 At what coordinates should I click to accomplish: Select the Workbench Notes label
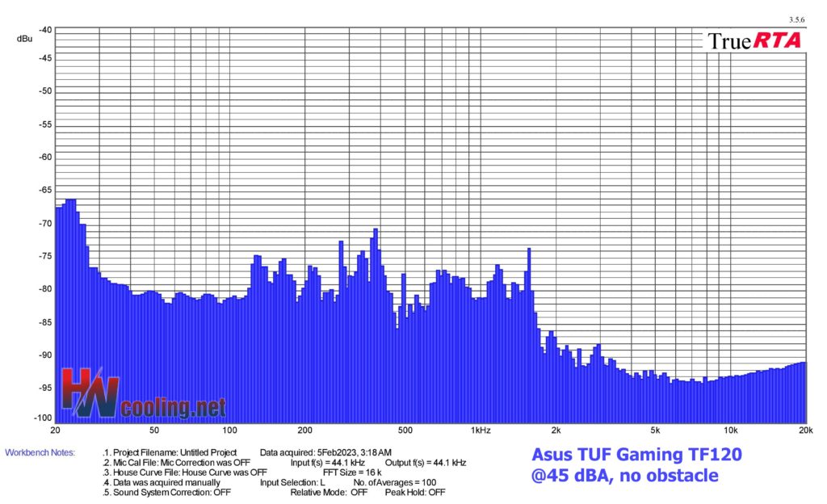pyautogui.click(x=40, y=452)
